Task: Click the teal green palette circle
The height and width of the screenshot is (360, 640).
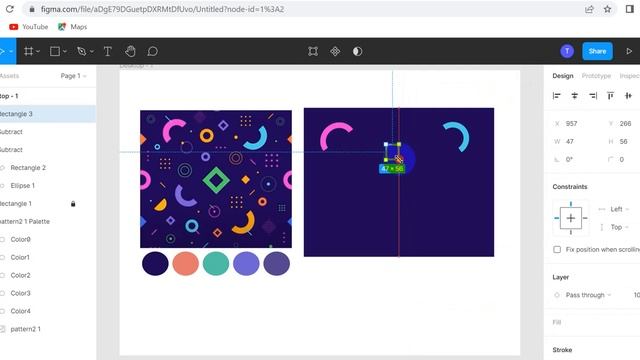Action: [216, 264]
